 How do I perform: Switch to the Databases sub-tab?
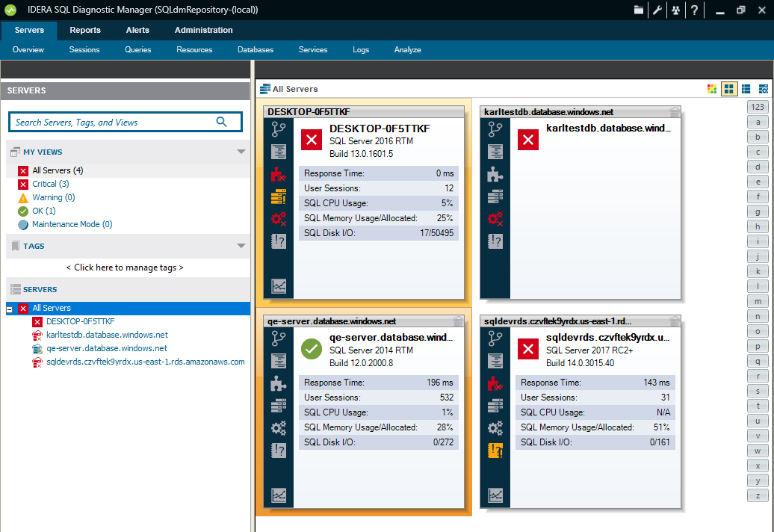pyautogui.click(x=256, y=50)
